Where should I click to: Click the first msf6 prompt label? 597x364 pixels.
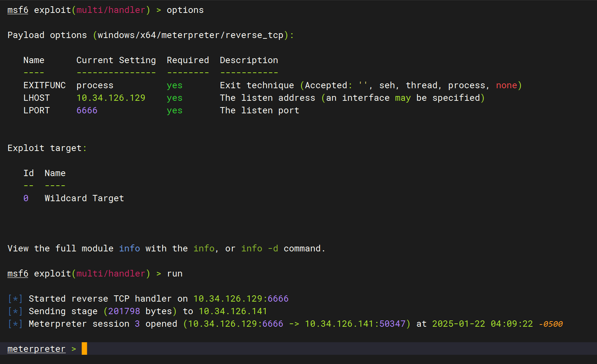pos(18,10)
